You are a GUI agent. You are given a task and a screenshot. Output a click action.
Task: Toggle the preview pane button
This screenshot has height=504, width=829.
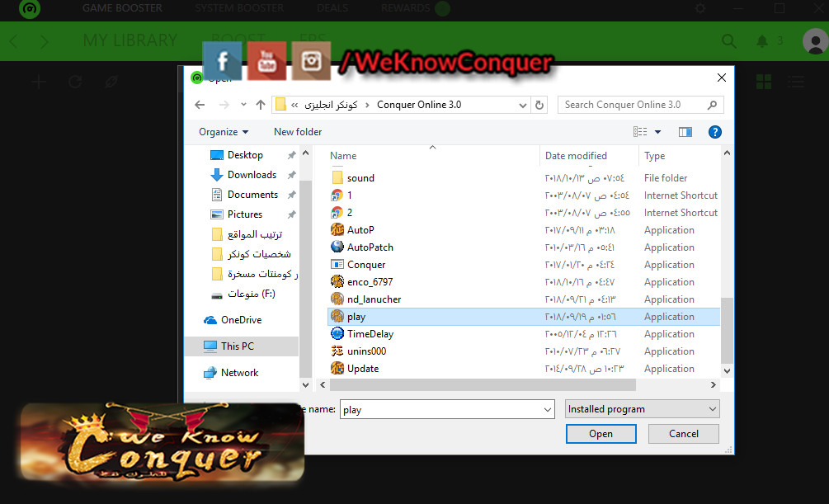click(685, 132)
